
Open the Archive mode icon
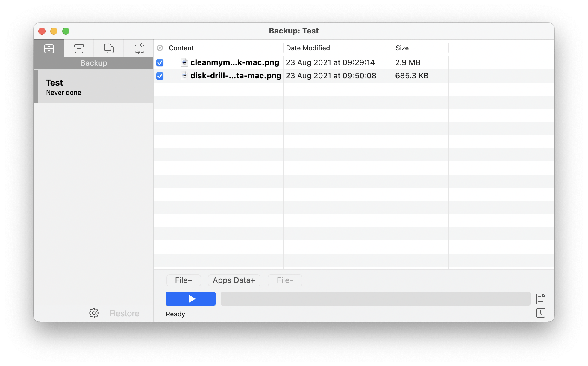click(79, 48)
